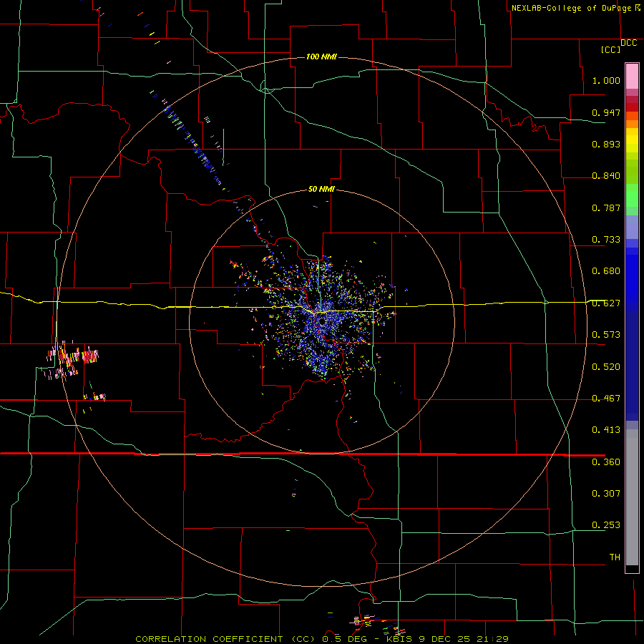Click the 0.787 legend value
Viewport: 644px width, 644px height.
pyautogui.click(x=606, y=208)
